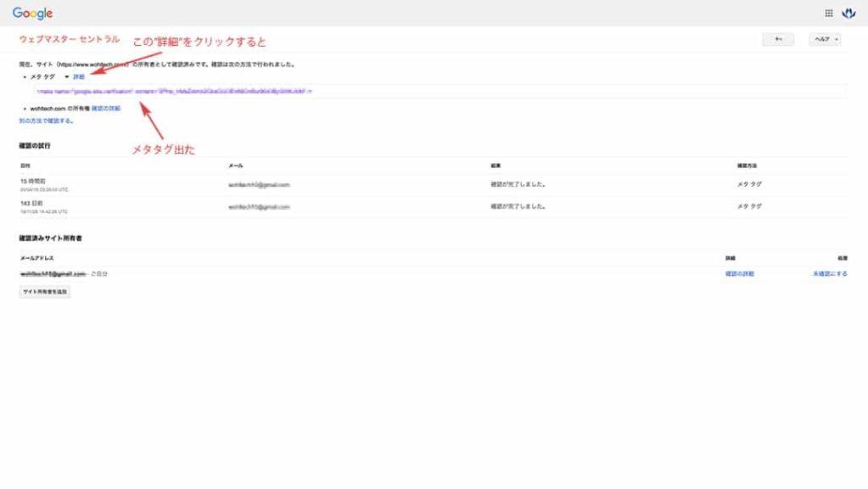Click 確認が完了しました in the 143 日前 row
The height and width of the screenshot is (489, 868).
click(x=518, y=206)
